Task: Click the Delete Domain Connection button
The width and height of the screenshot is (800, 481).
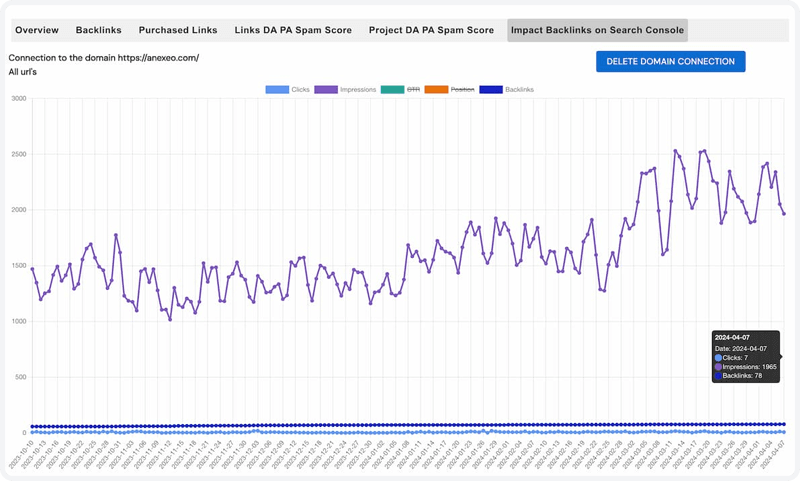Action: tap(670, 61)
